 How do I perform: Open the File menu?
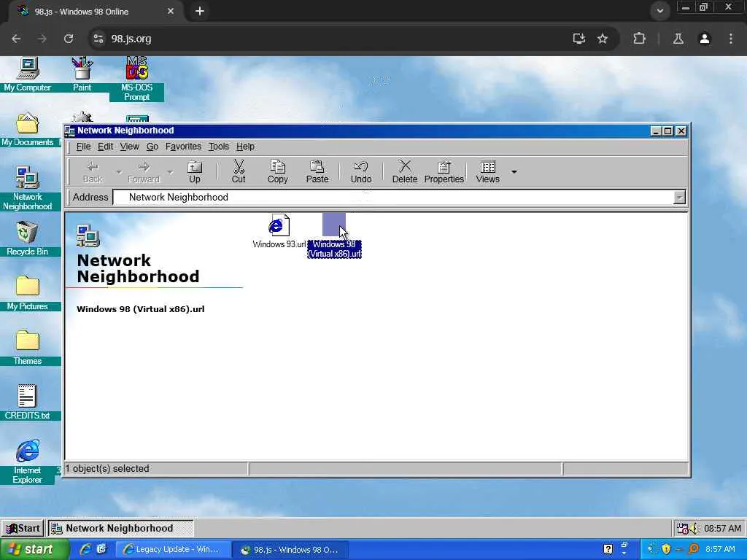click(83, 147)
